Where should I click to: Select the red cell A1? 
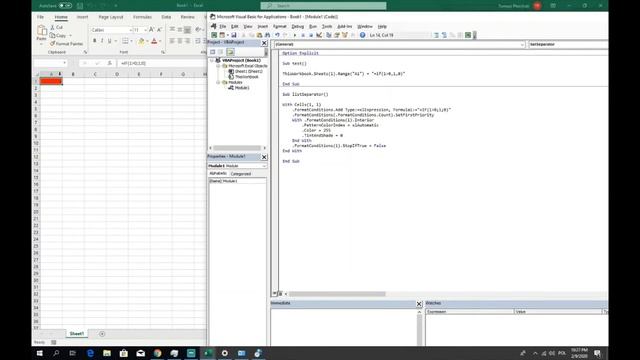51,81
